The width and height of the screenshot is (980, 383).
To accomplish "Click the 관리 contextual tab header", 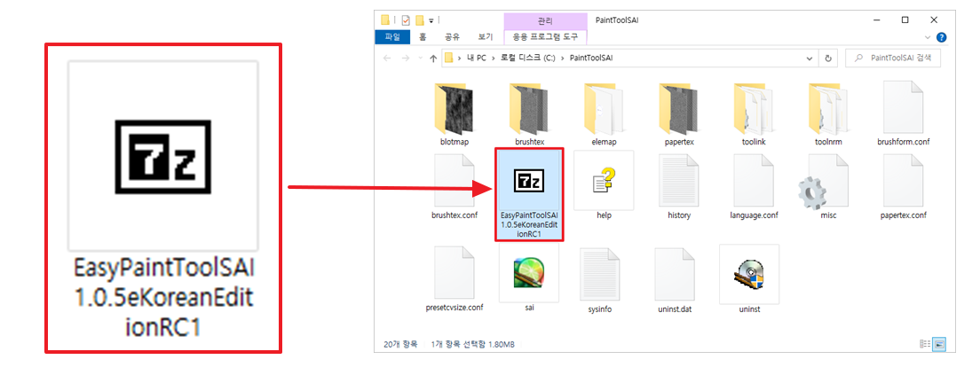I will click(545, 20).
